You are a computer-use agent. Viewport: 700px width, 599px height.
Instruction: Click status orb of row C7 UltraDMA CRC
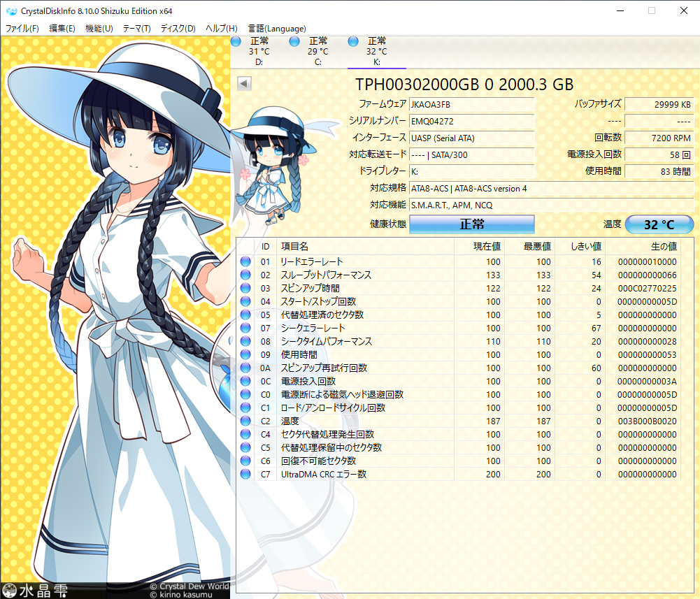245,474
